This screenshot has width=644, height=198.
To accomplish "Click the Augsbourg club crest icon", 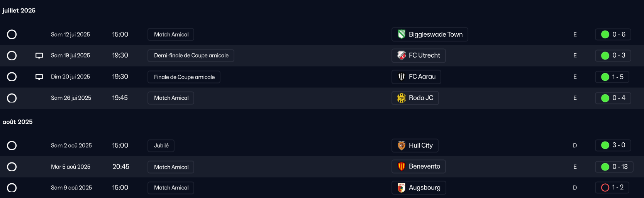I will 402,188.
